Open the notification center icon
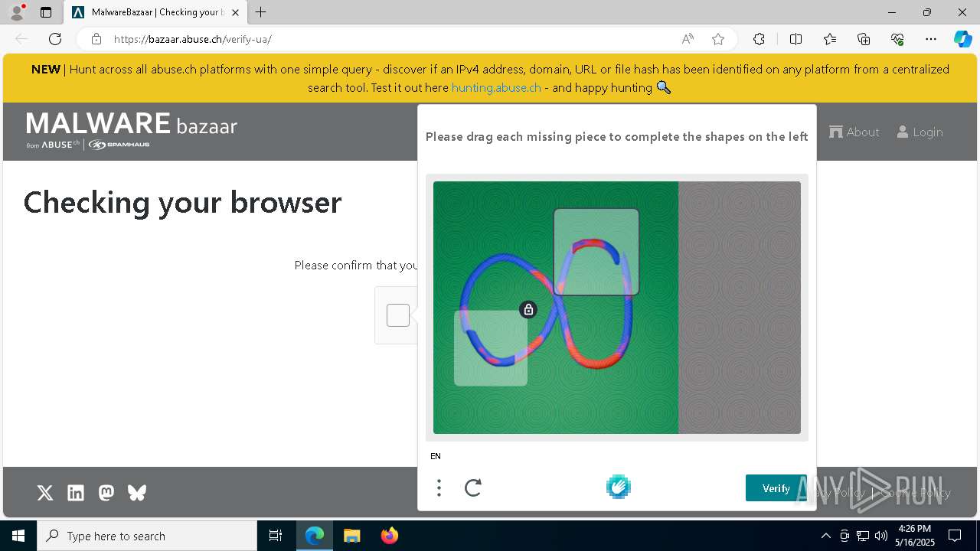This screenshot has width=980, height=551. point(955,536)
